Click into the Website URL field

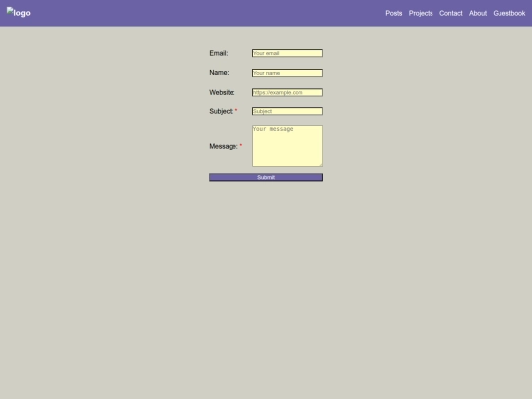288,92
